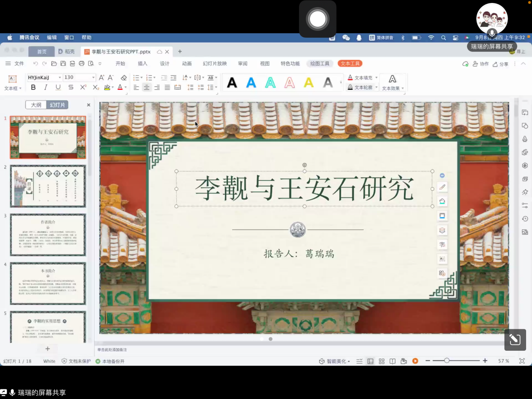Open the 插入 ribbon tab
The width and height of the screenshot is (532, 399).
143,64
